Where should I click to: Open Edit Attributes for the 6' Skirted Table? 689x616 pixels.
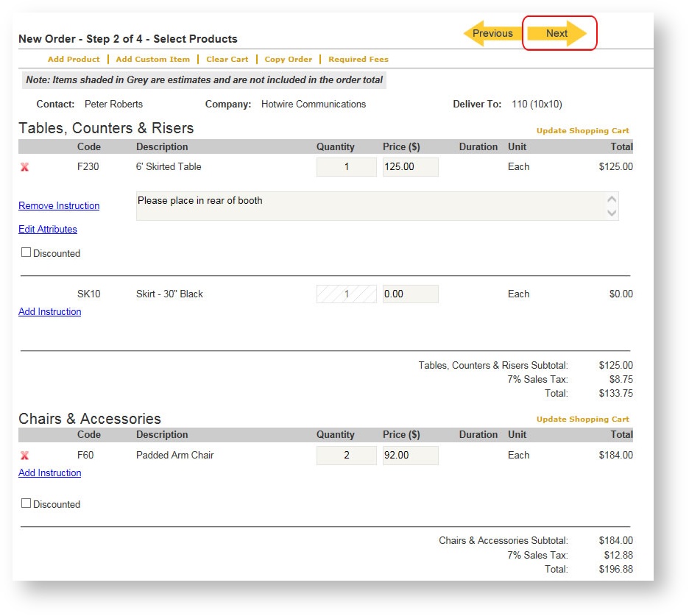(47, 229)
